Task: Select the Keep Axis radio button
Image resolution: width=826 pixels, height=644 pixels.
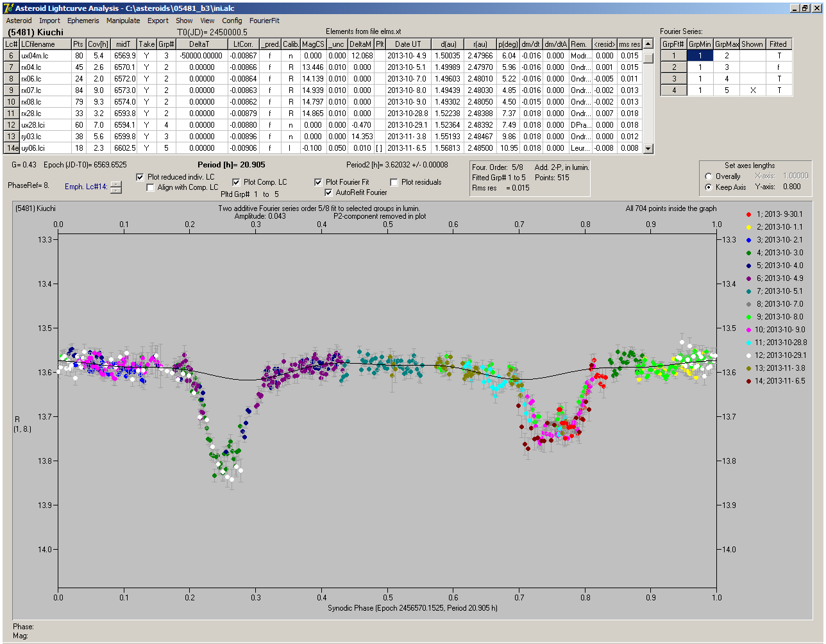Action: coord(708,187)
